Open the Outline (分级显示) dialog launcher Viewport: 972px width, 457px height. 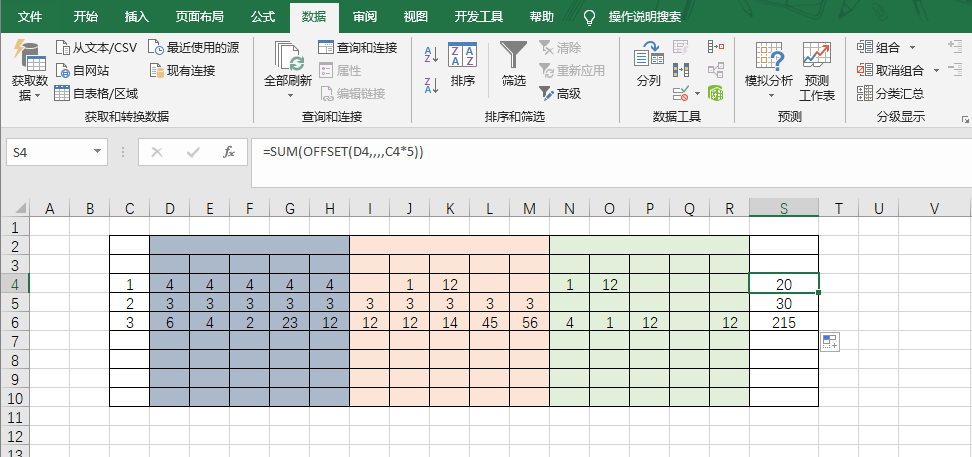pyautogui.click(x=965, y=118)
